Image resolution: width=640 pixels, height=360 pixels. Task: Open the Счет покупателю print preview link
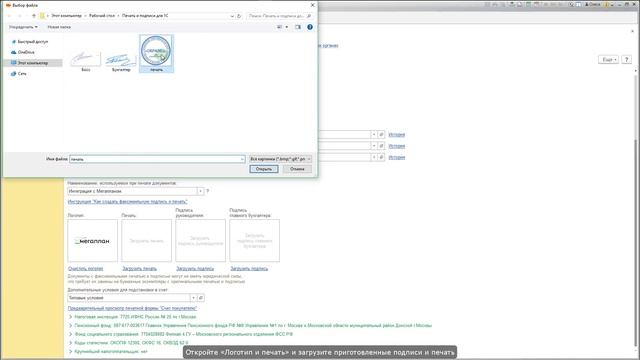tap(132, 308)
